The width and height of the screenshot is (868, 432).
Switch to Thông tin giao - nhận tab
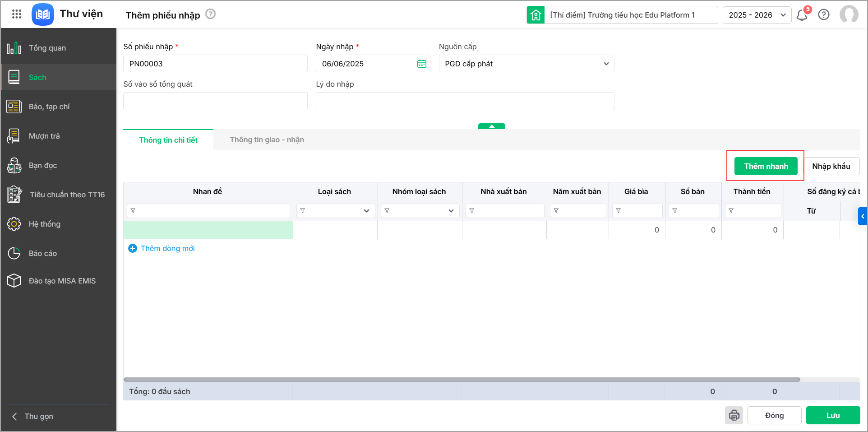(x=267, y=140)
